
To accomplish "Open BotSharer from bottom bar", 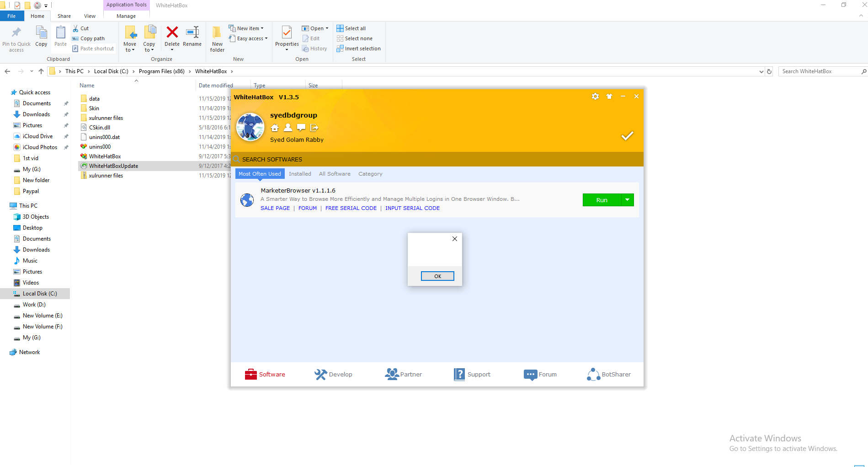I will coord(609,374).
